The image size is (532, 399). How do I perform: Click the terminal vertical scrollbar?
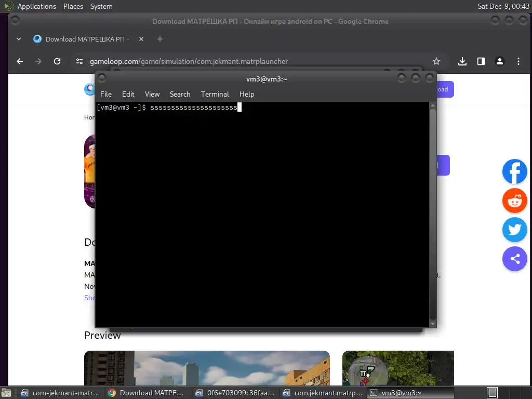[433, 215]
